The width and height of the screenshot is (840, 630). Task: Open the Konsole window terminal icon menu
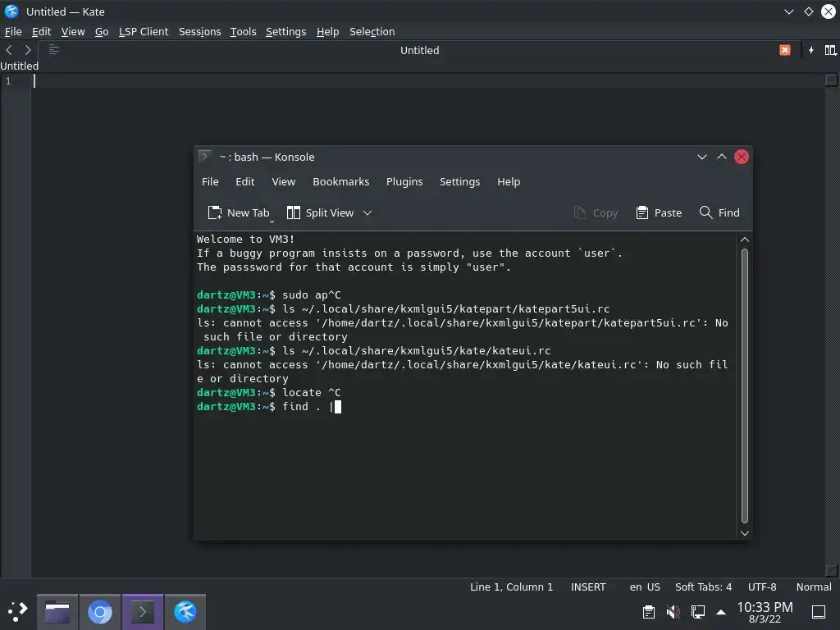pyautogui.click(x=204, y=157)
